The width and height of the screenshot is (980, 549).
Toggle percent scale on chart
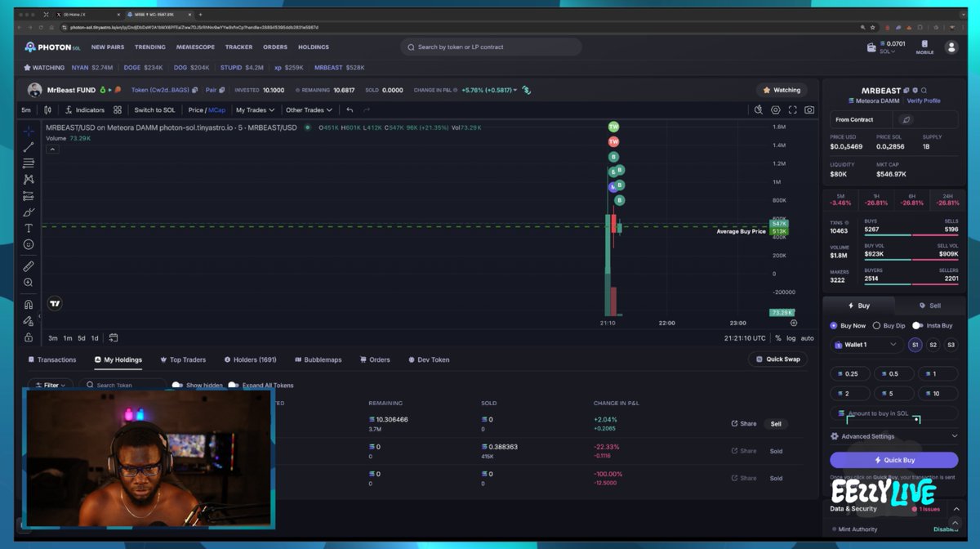[777, 338]
